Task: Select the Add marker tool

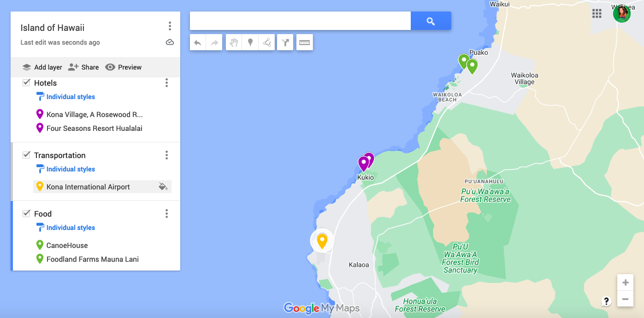Action: [250, 42]
